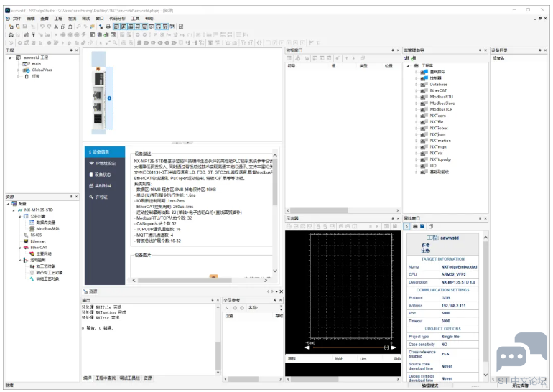Open the 文件 menu

click(x=17, y=19)
